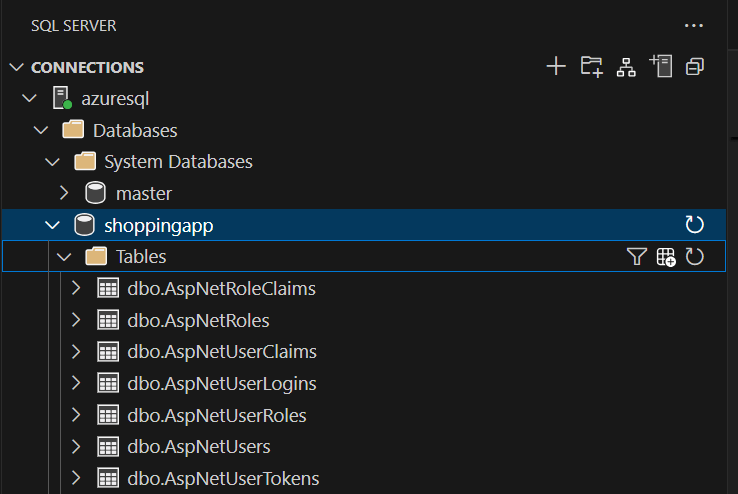Collapse the Connections section
Viewport: 738px width, 494px height.
(x=16, y=68)
